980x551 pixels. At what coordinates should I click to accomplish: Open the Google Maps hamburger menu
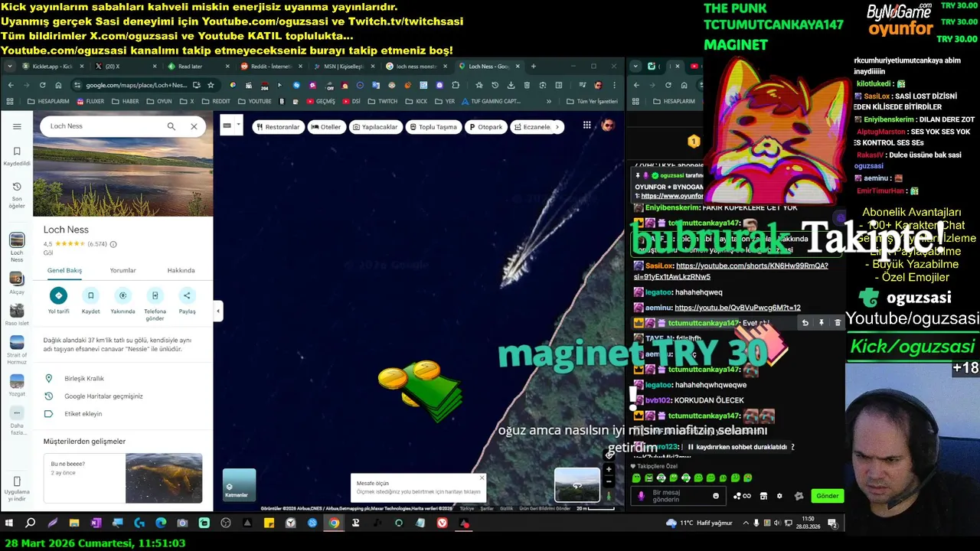point(17,126)
